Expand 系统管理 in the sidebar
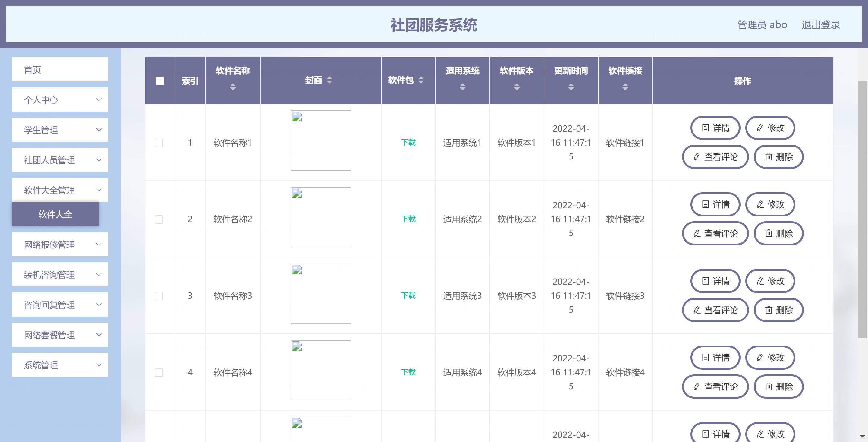This screenshot has width=868, height=442. (60, 365)
